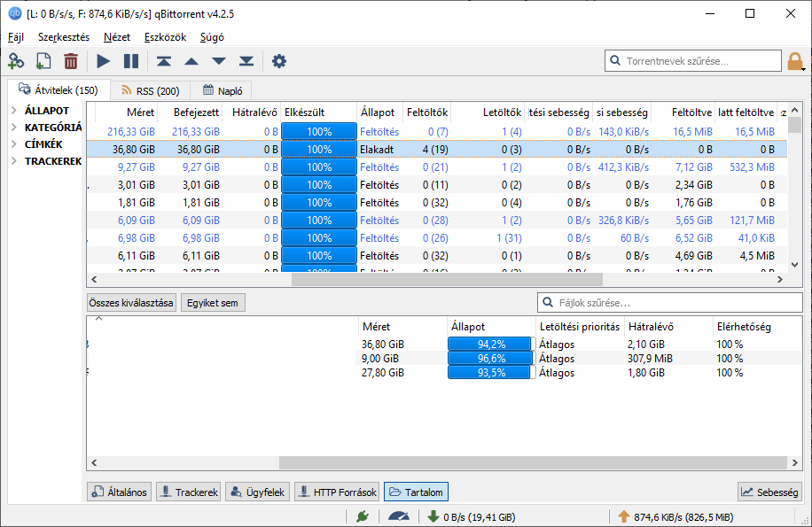
Task: Move torrent to top of queue
Action: 164,61
